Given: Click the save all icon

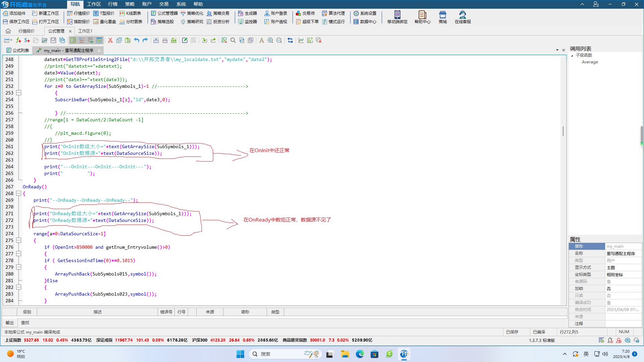Looking at the screenshot, I should [x=62, y=40].
